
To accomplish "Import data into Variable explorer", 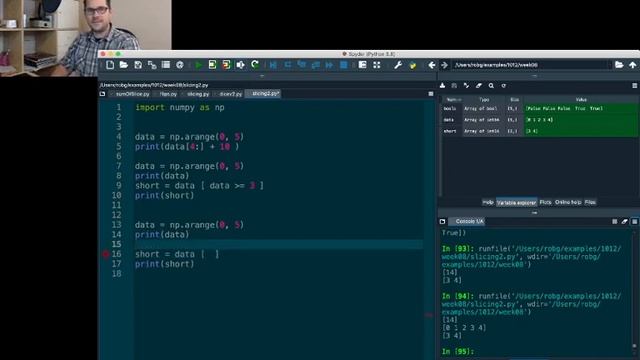I will [x=442, y=86].
